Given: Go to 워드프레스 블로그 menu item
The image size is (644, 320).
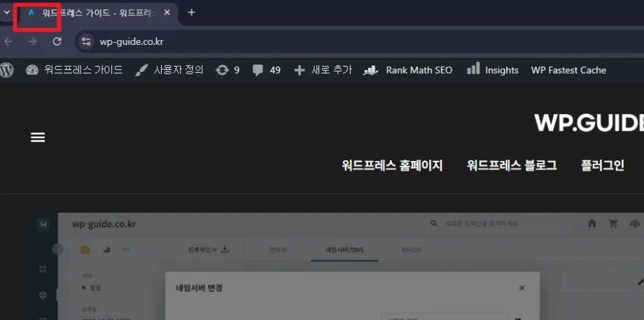Looking at the screenshot, I should click(x=512, y=166).
